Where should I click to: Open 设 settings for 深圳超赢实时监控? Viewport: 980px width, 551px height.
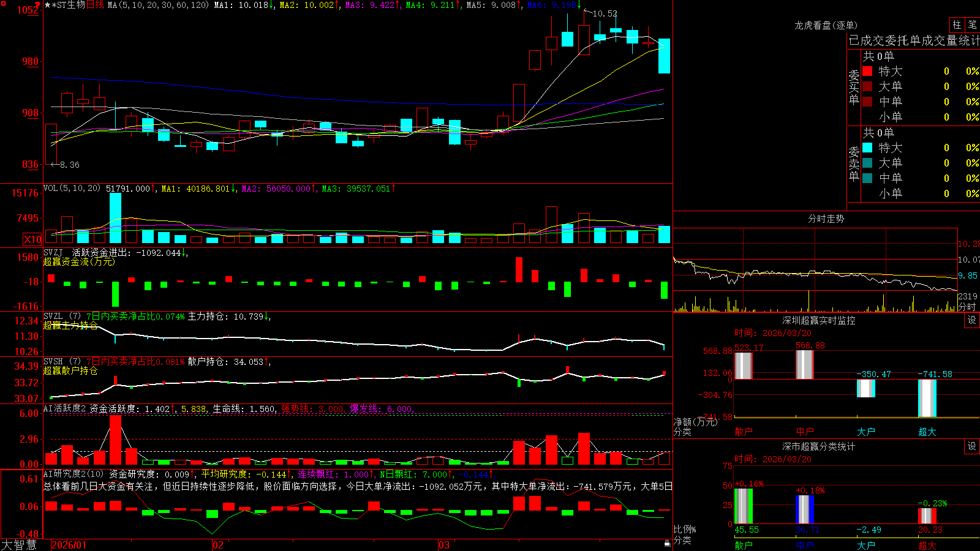(x=971, y=320)
